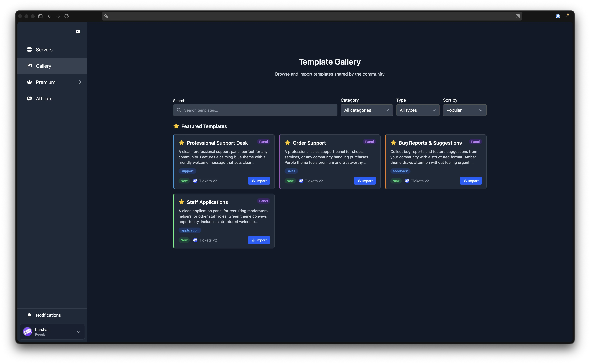Focus the Search templates field
The width and height of the screenshot is (590, 364).
coord(255,110)
